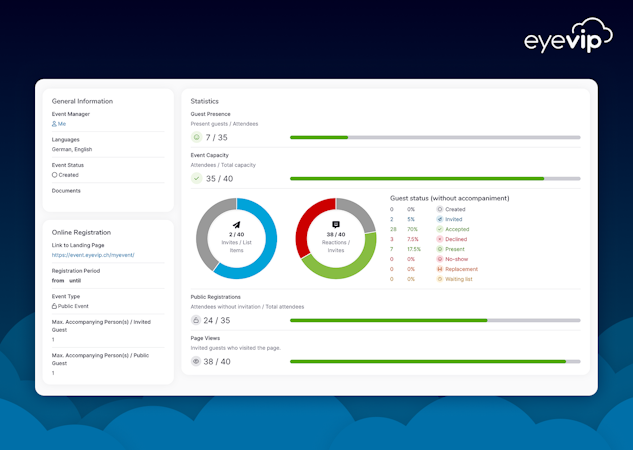
Task: Click the eyevip cloud logo
Action: pos(568,36)
